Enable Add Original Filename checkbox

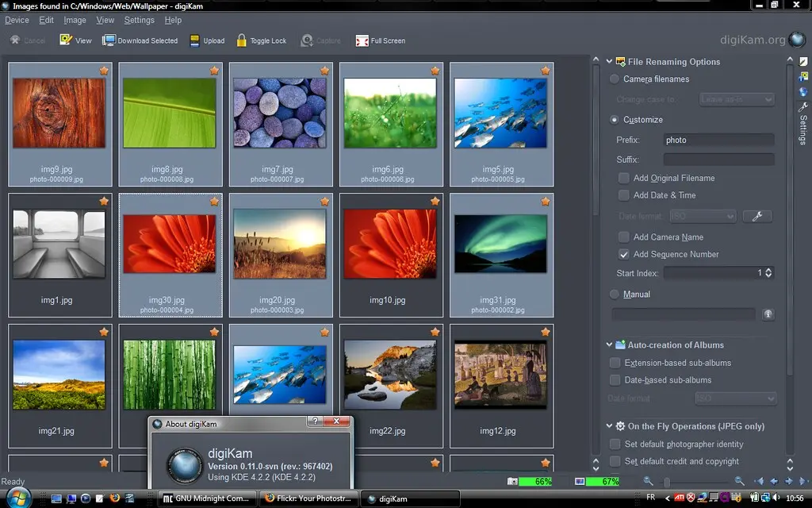tap(624, 179)
